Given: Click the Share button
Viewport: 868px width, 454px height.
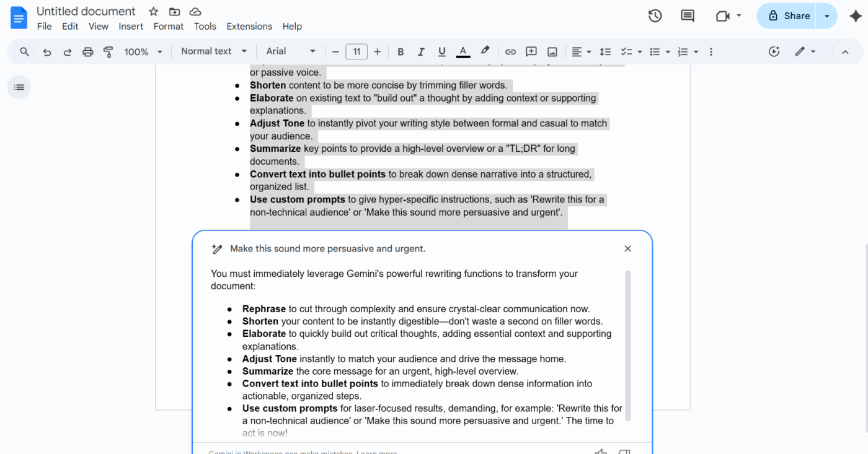Looking at the screenshot, I should pyautogui.click(x=788, y=16).
